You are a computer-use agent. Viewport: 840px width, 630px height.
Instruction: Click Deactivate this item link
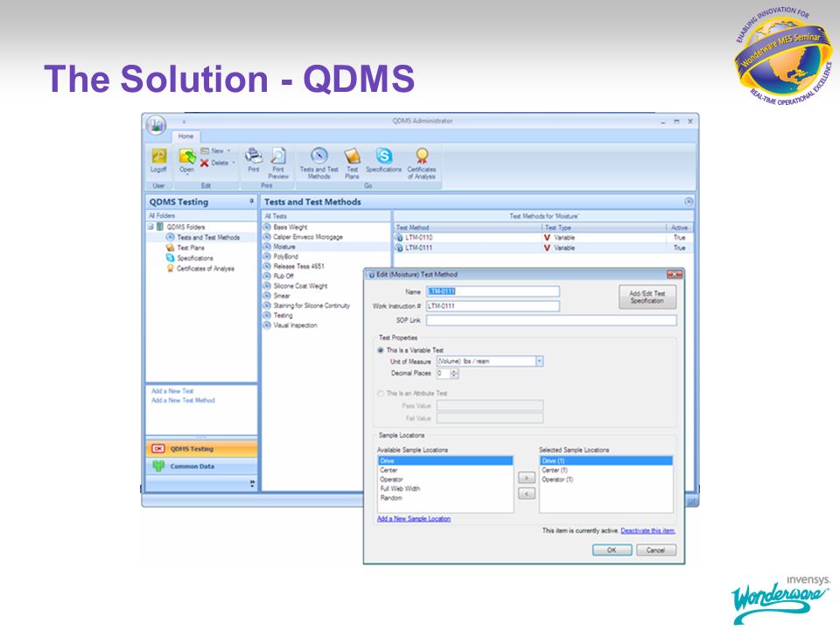tap(647, 530)
